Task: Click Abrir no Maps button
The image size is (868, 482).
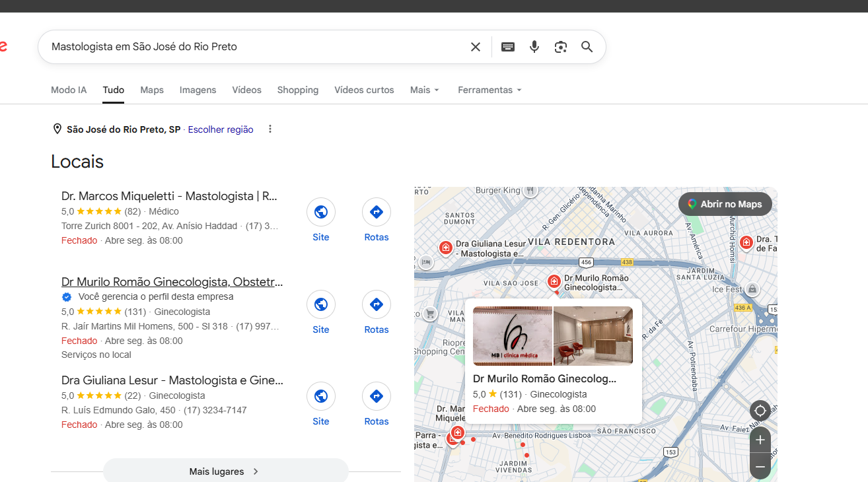Action: tap(725, 204)
